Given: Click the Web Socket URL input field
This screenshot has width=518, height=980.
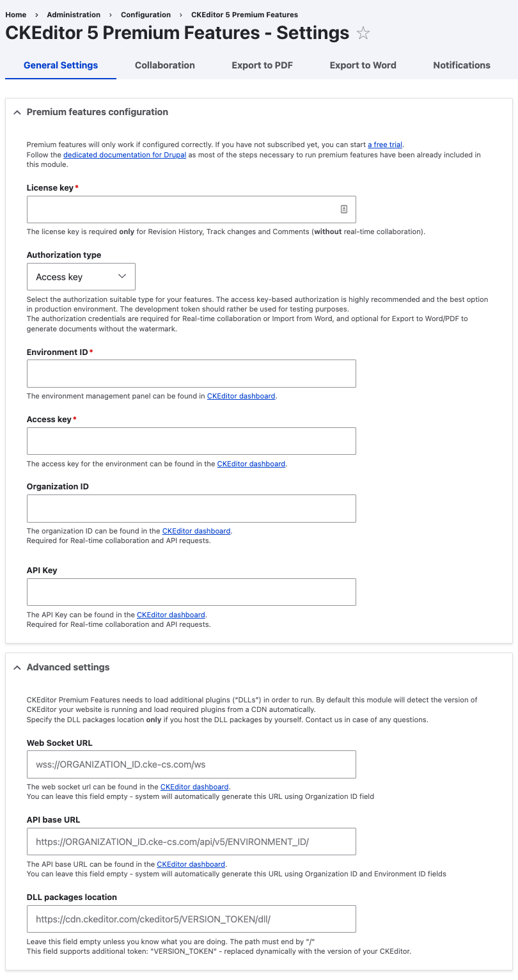Looking at the screenshot, I should coord(191,764).
